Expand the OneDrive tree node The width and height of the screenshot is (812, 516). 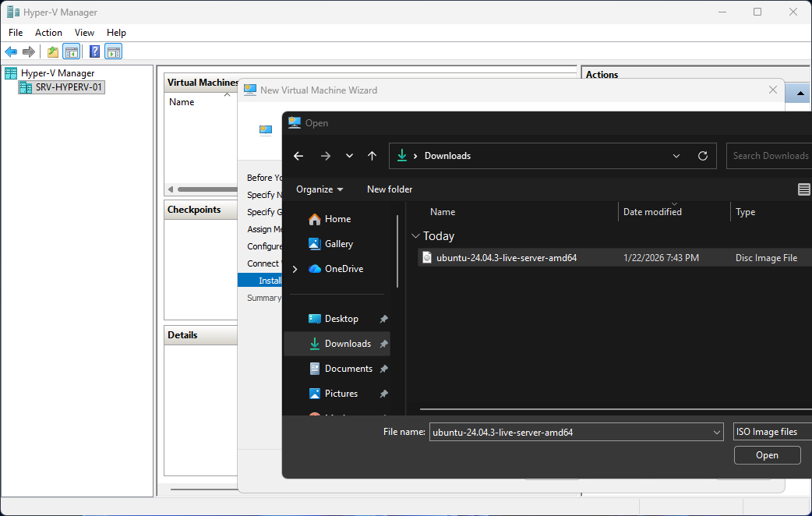(295, 269)
